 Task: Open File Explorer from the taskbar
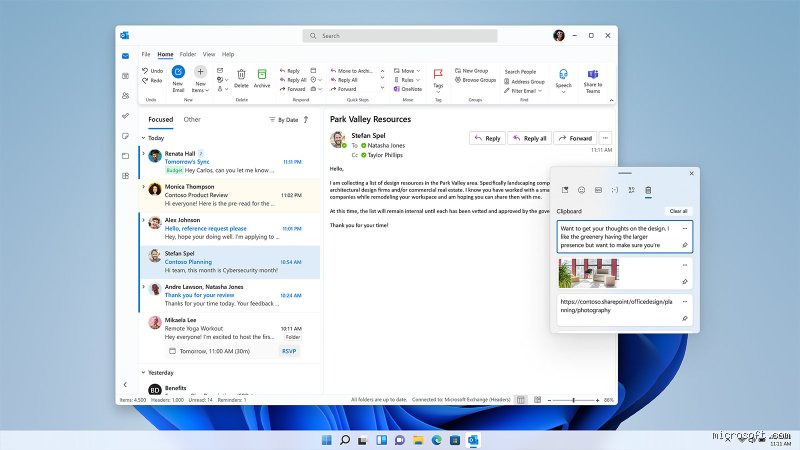click(418, 440)
